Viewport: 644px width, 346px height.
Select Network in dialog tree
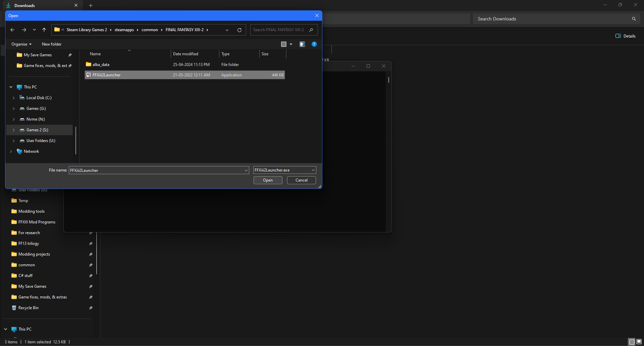(31, 151)
